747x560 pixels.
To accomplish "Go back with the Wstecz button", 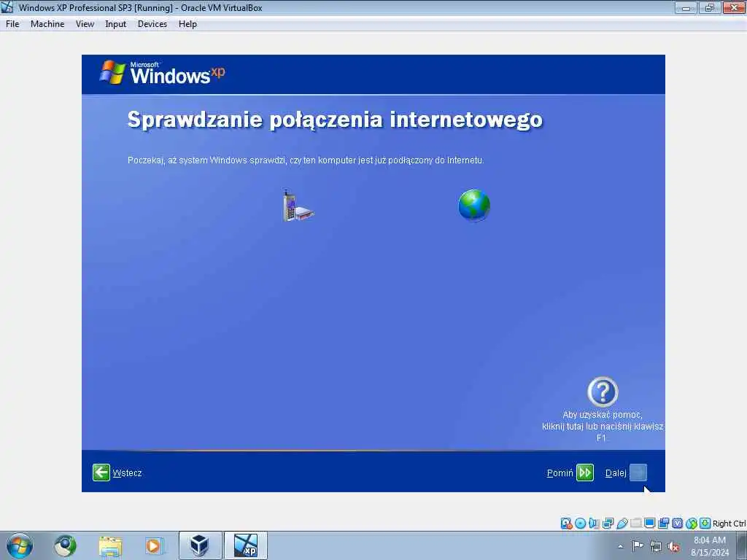I will (117, 472).
